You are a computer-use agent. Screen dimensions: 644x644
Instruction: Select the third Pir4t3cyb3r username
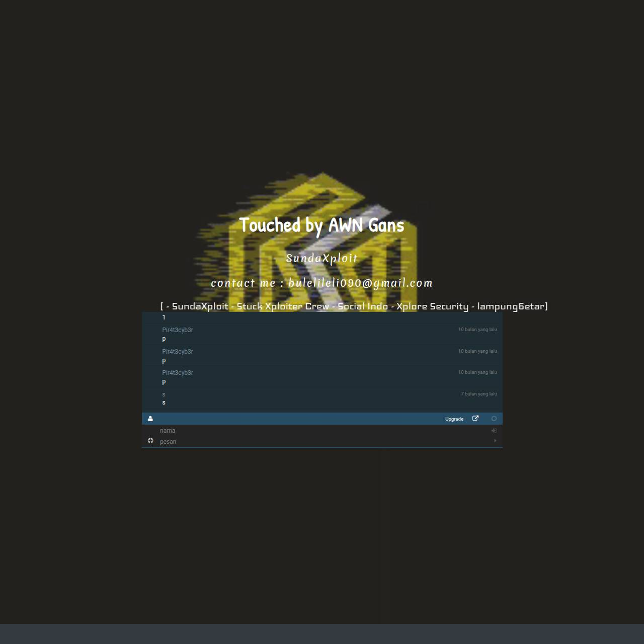click(x=178, y=373)
